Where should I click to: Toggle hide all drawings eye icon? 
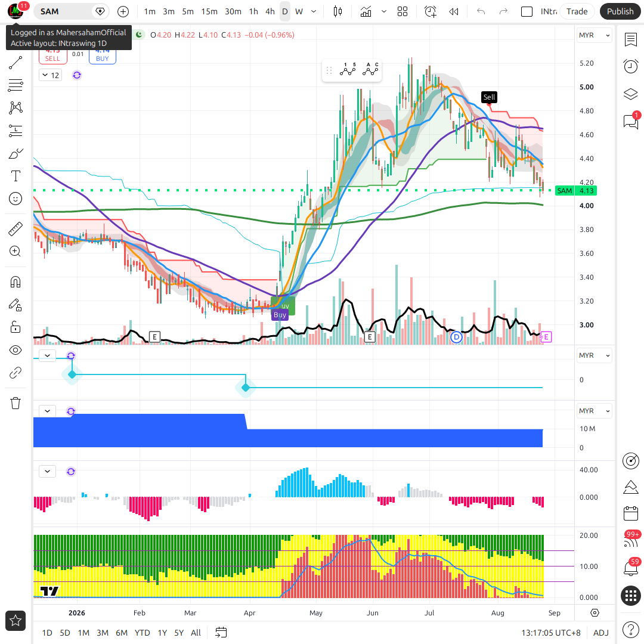pyautogui.click(x=16, y=351)
